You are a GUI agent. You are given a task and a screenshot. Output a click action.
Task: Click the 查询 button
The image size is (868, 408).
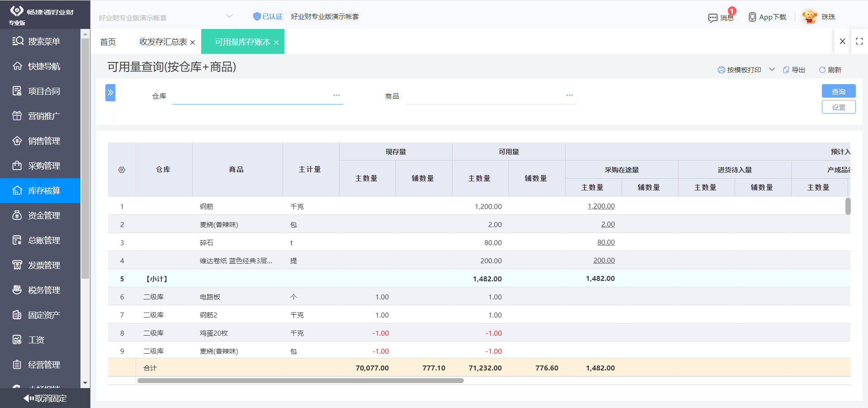point(838,91)
